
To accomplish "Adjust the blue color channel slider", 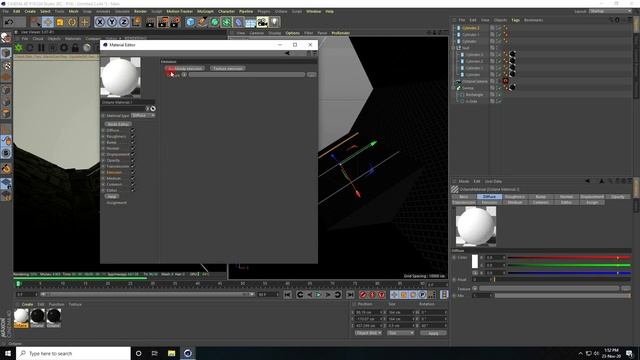I will (x=569, y=273).
